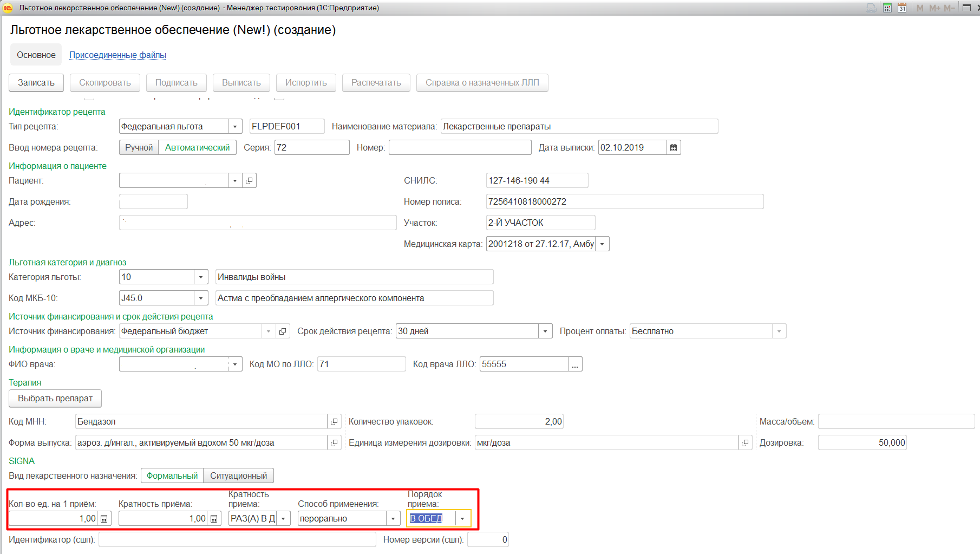Click the 1C logo in the title bar

click(8, 8)
